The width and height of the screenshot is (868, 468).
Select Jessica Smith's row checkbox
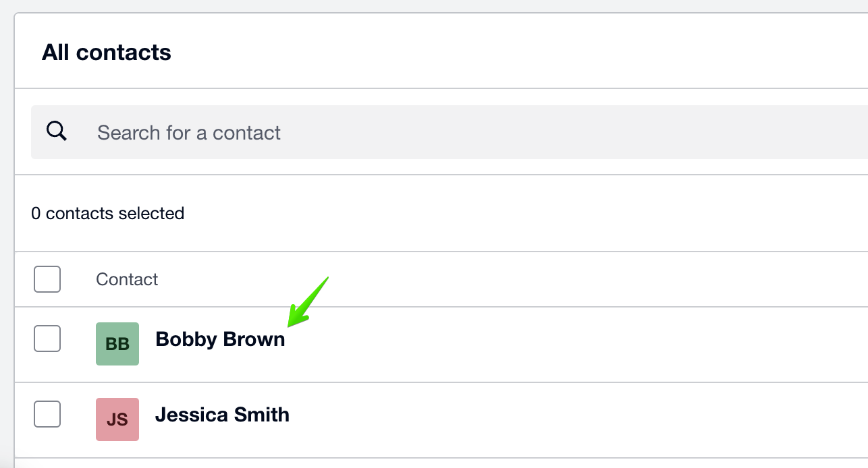click(x=47, y=414)
